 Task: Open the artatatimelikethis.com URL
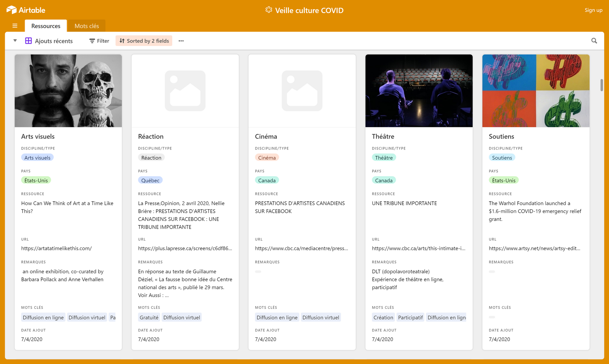coord(57,248)
